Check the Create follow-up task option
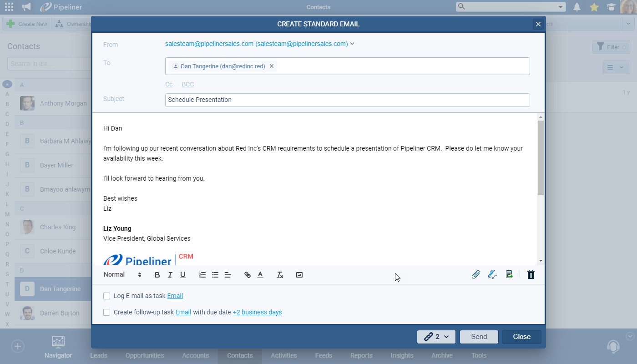637x364 pixels. pos(106,312)
